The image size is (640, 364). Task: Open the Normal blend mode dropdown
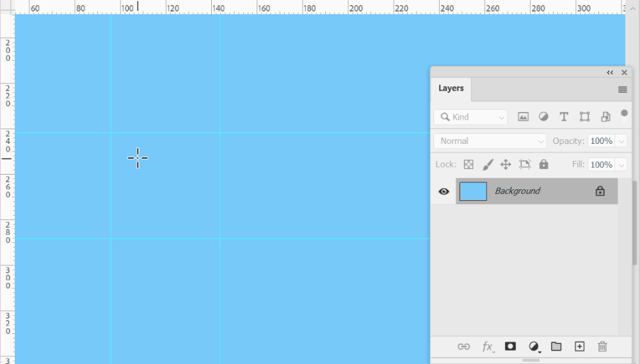[490, 141]
